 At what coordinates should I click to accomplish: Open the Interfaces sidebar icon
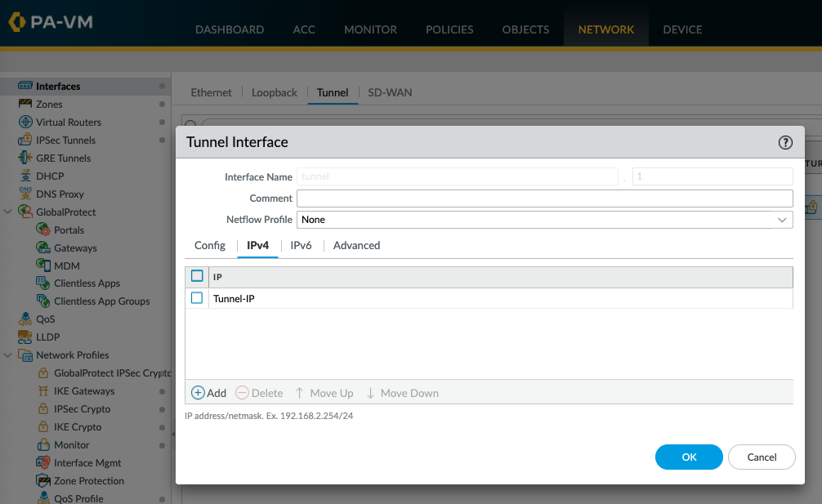coord(25,86)
